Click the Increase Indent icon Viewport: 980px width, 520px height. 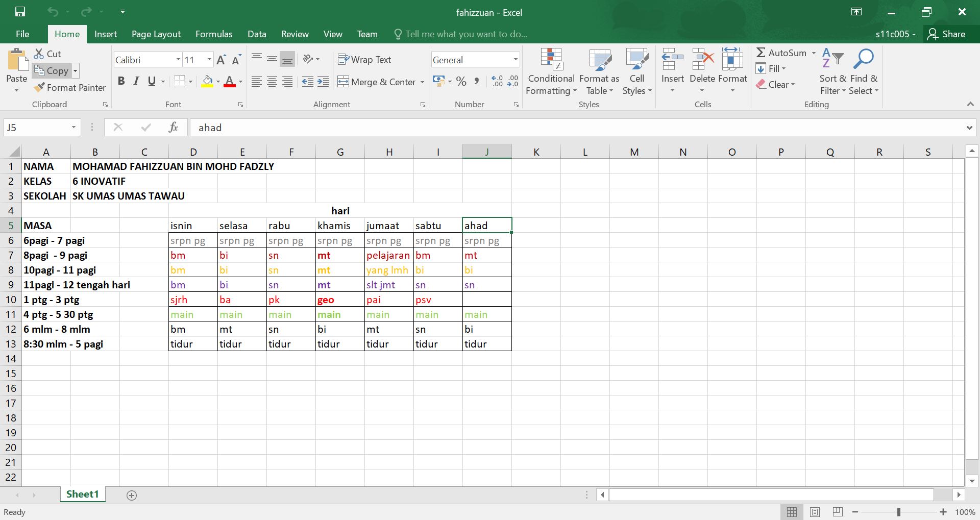pos(323,82)
